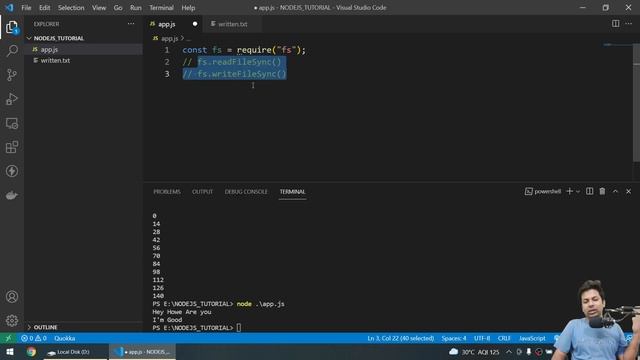
Task: Open the Go menu
Action: 118,8
